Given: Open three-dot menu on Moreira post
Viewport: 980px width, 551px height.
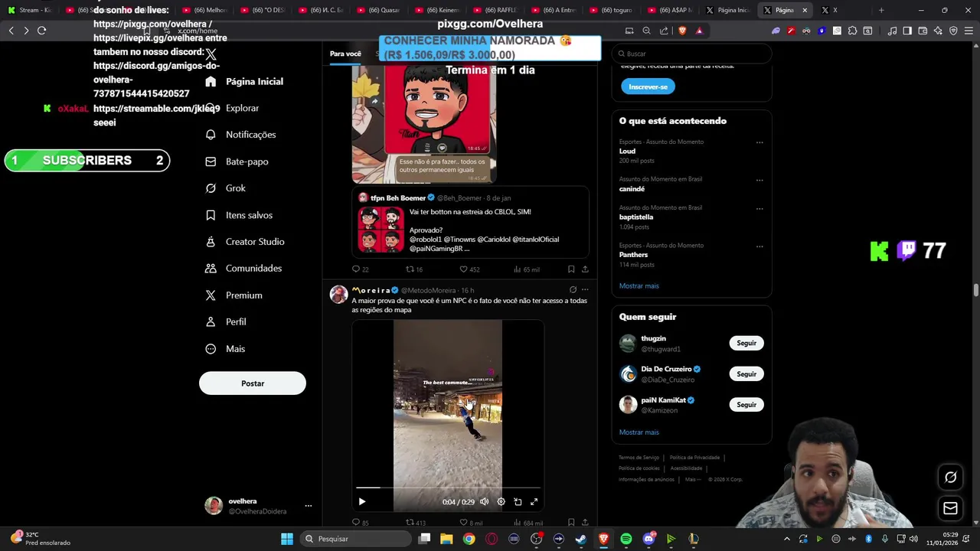Looking at the screenshot, I should point(585,290).
